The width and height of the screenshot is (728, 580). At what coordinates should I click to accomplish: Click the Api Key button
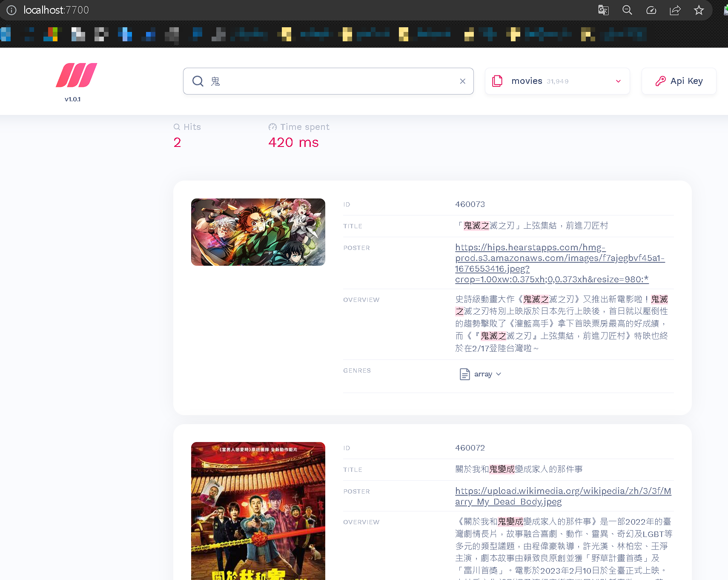[x=679, y=80]
